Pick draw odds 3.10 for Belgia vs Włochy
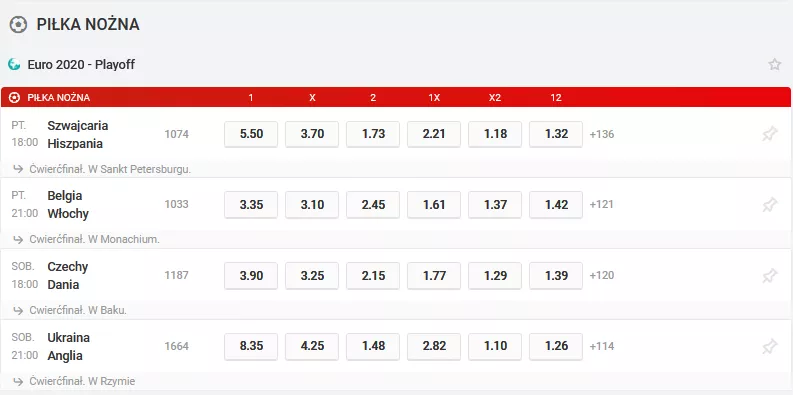The width and height of the screenshot is (793, 395). 312,205
